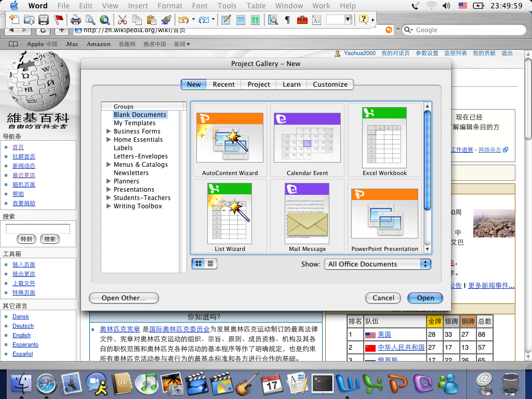532x399 pixels.
Task: Click the Cut scissors icon
Action: pos(122,20)
